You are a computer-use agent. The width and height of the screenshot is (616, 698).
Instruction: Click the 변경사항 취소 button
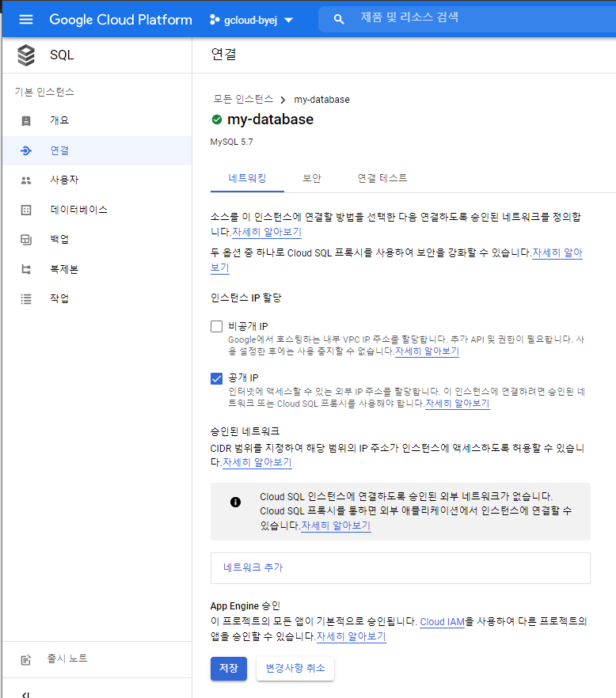pyautogui.click(x=295, y=668)
